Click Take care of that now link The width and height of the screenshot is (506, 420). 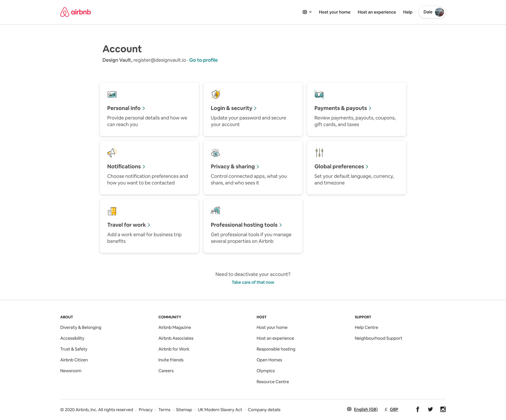(x=253, y=282)
